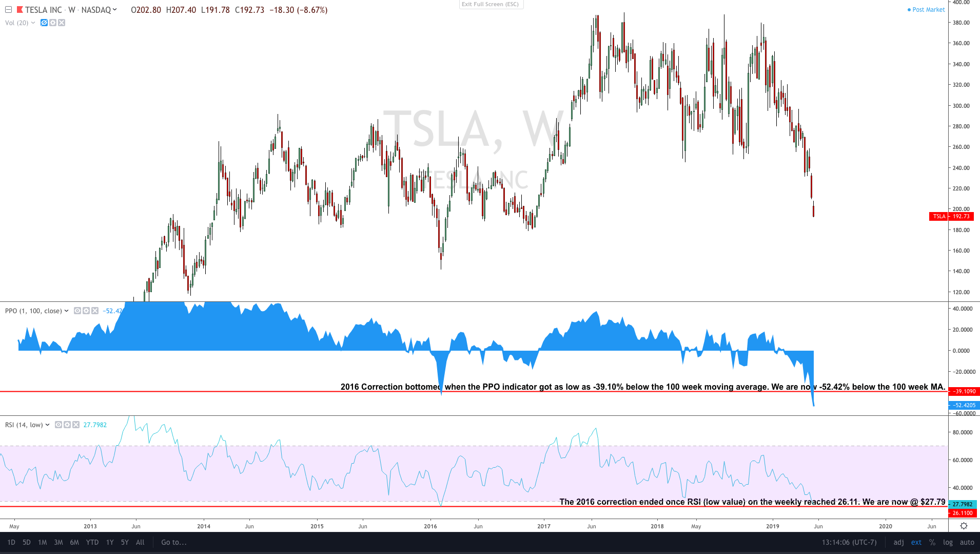Select the 1D time range
Image resolution: width=980 pixels, height=554 pixels.
coord(11,542)
